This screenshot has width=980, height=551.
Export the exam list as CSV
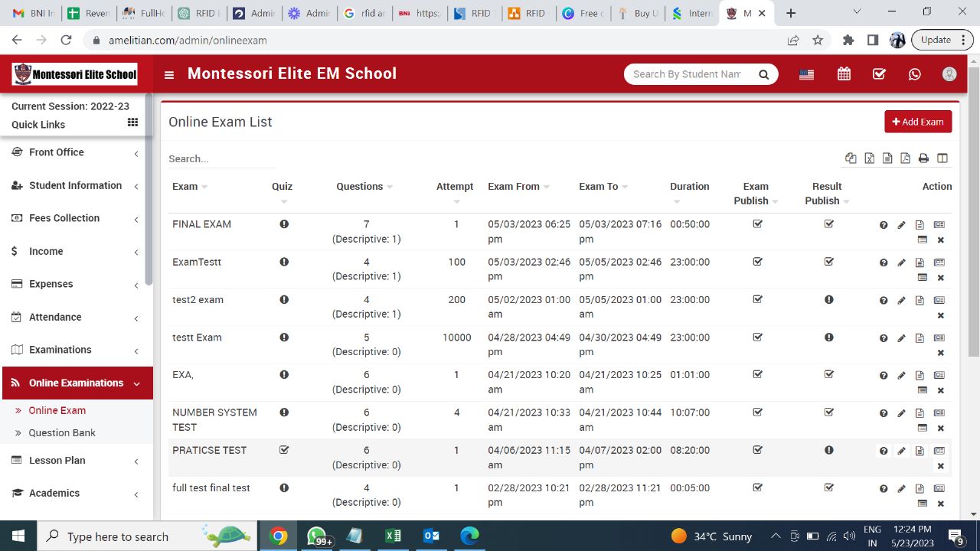click(887, 158)
